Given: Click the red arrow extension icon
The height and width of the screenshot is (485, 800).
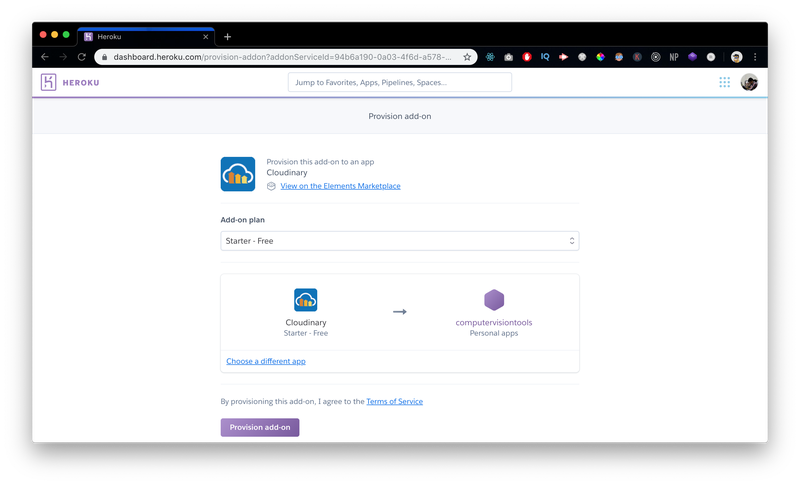Looking at the screenshot, I should (563, 57).
